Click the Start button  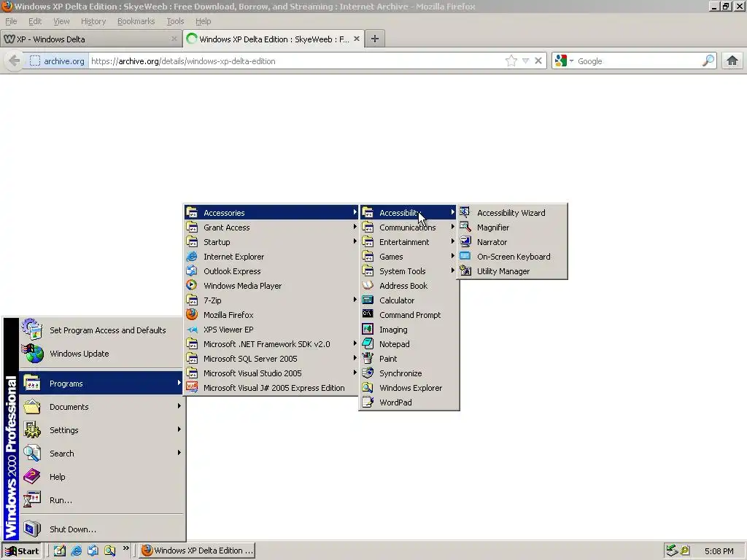click(x=23, y=551)
